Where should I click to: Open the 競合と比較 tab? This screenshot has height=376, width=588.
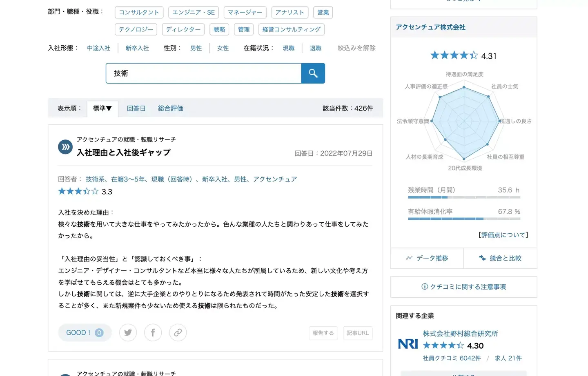coord(500,258)
